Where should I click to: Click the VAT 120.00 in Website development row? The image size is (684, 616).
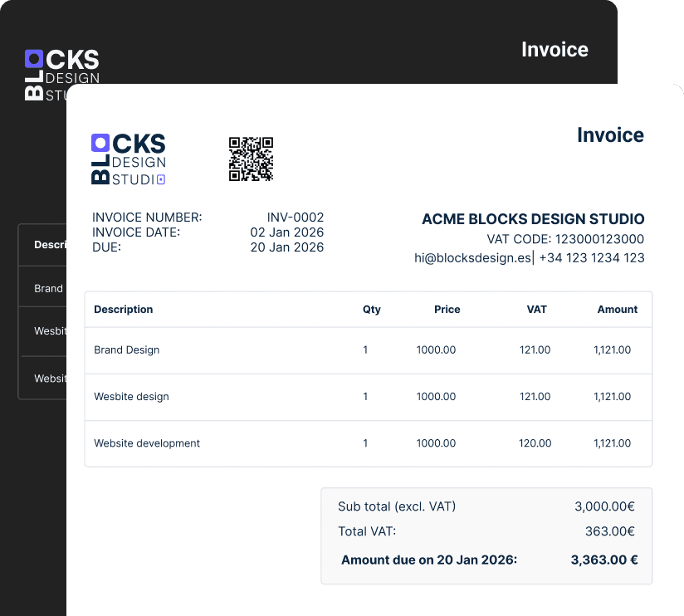pos(535,443)
